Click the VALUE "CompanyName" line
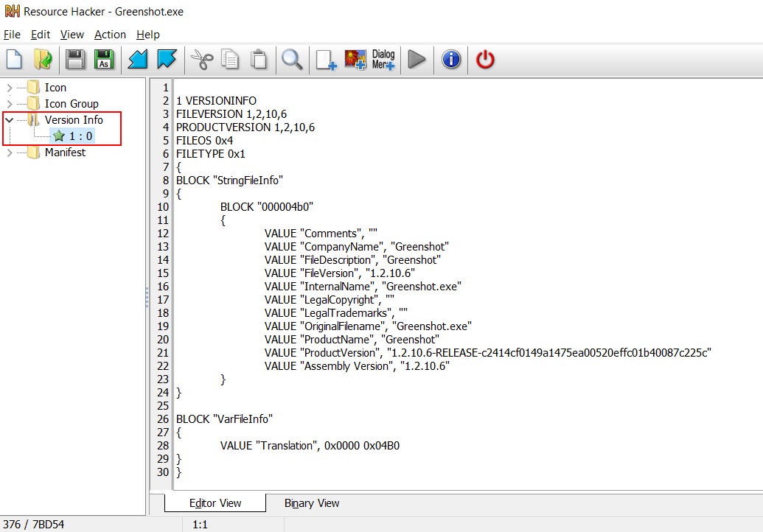 click(357, 247)
